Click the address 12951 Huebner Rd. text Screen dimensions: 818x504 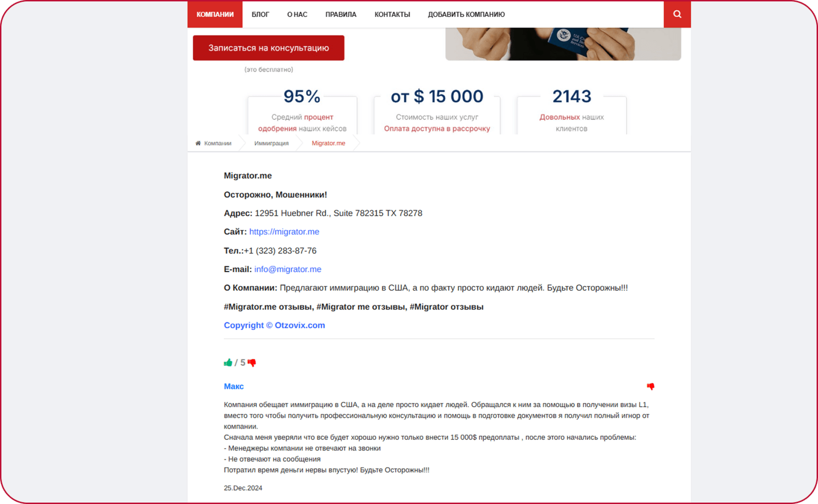coord(338,213)
